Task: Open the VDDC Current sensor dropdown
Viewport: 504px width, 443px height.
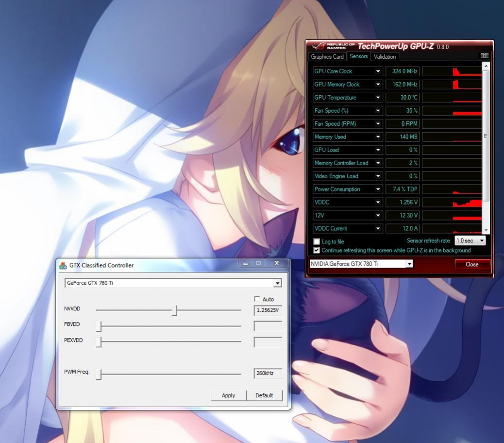Action: pyautogui.click(x=378, y=229)
